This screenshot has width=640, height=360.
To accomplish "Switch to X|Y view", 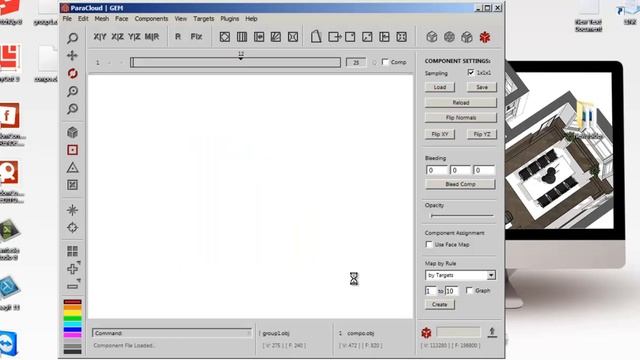I will [x=100, y=37].
